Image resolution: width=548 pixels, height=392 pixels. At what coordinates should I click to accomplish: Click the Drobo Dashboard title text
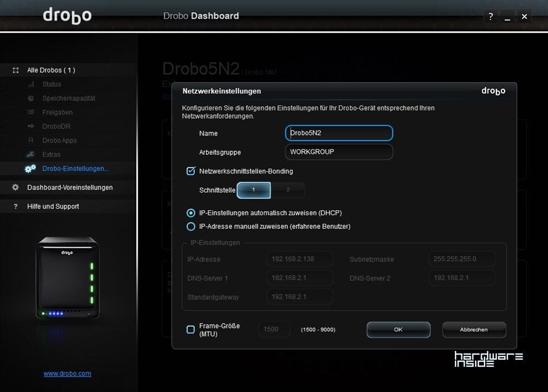(201, 16)
